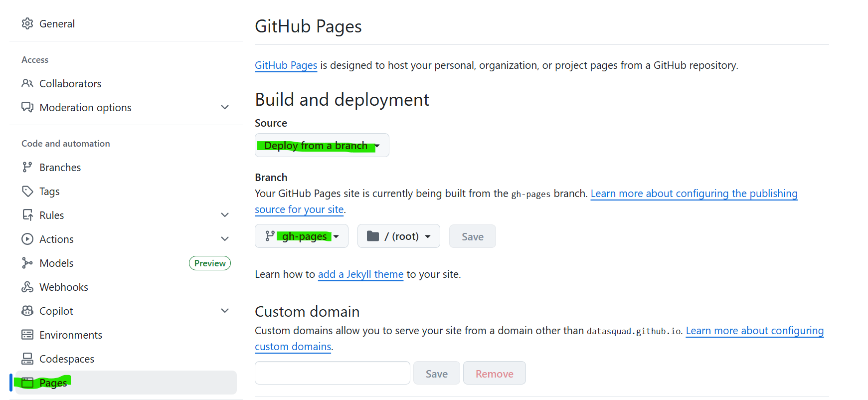Click the Custom domain heading

tap(307, 312)
